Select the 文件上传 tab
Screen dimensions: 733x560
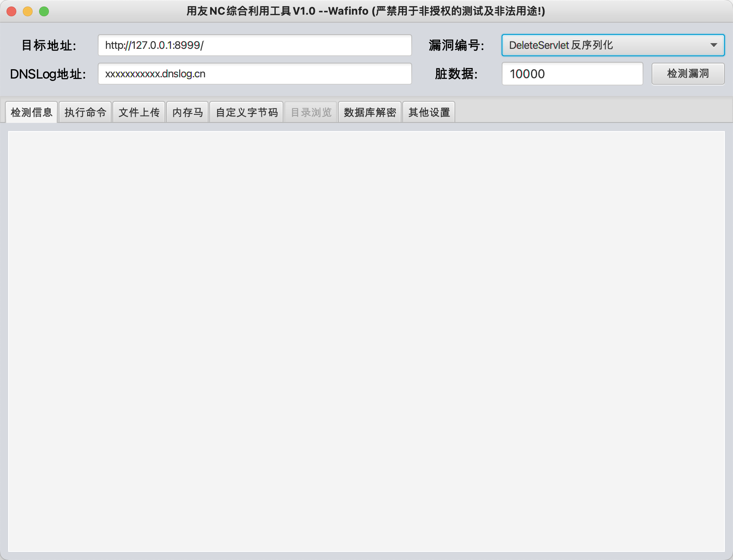coord(139,112)
